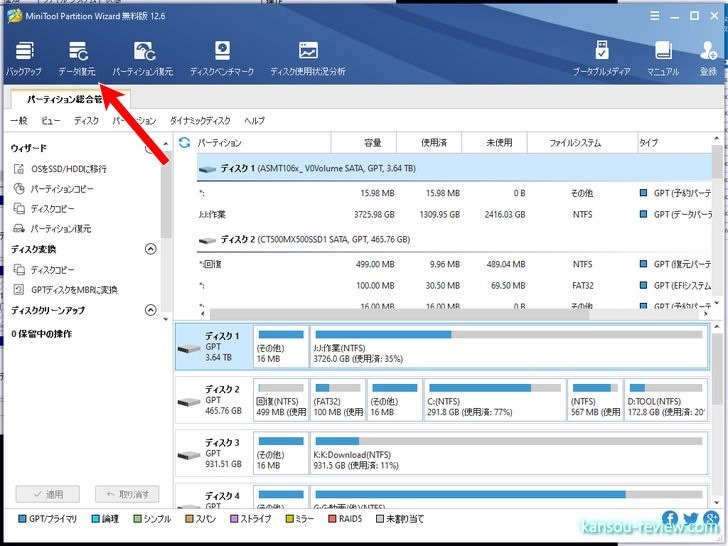Open the ビュー menu
Image resolution: width=728 pixels, height=546 pixels.
click(x=51, y=121)
